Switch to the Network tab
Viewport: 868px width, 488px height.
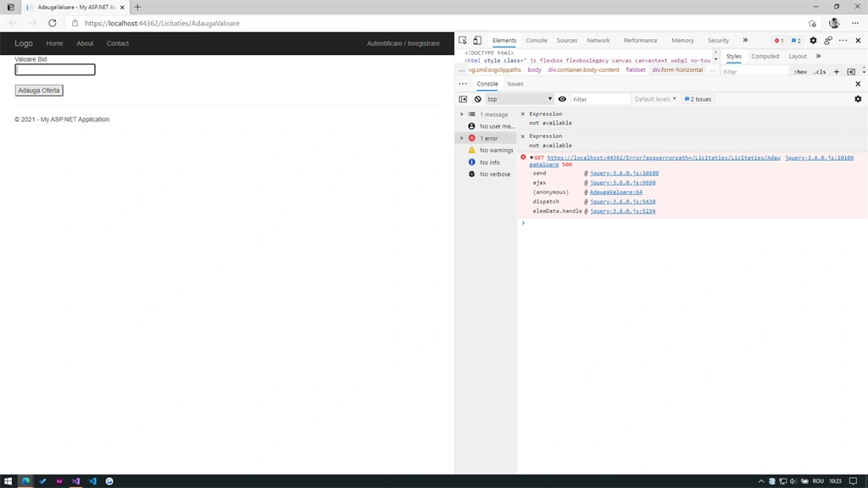598,41
